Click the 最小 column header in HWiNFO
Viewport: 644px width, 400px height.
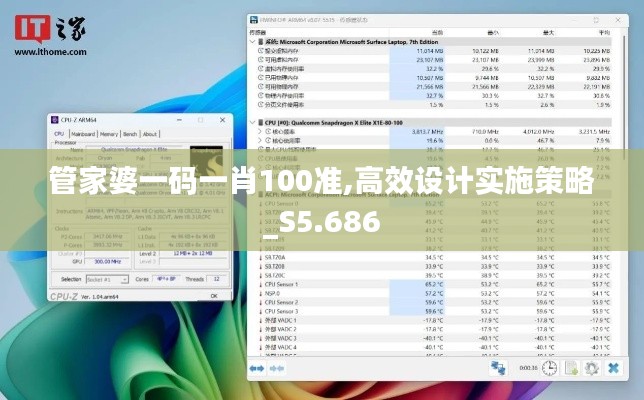click(493, 32)
